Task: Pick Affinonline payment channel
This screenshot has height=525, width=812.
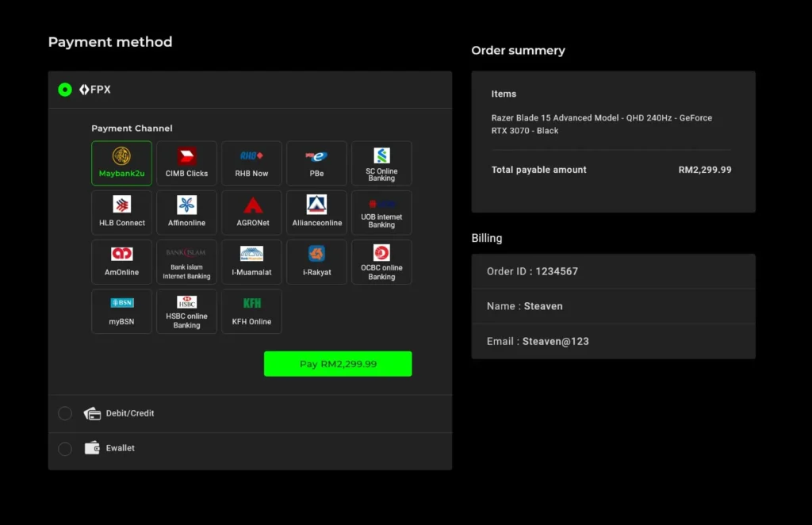Action: click(x=186, y=213)
